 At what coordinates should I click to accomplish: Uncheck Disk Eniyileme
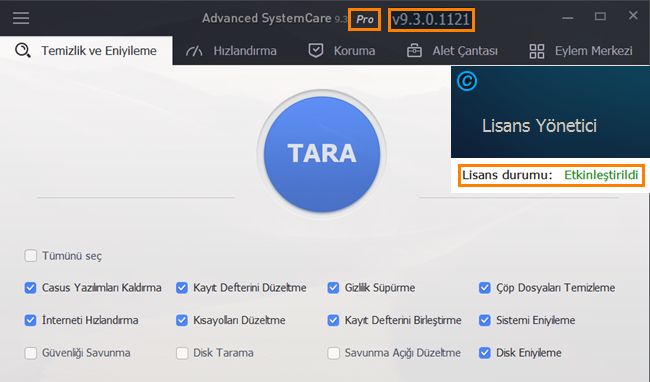pyautogui.click(x=485, y=353)
